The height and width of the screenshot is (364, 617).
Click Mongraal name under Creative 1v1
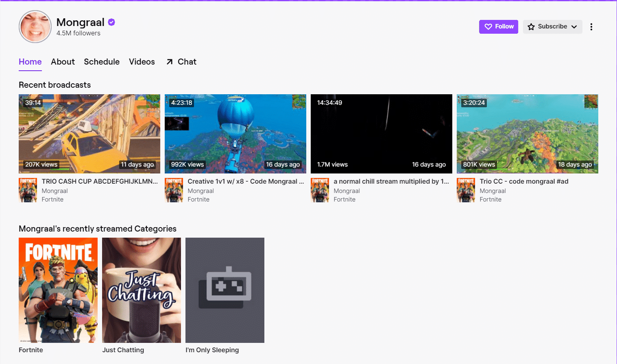click(x=201, y=191)
